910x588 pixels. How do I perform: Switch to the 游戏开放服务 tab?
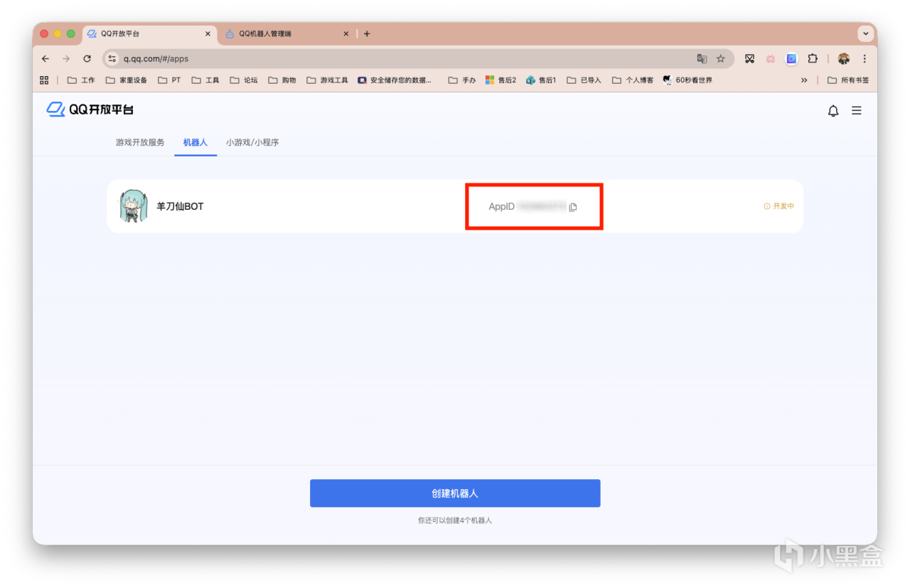point(140,142)
